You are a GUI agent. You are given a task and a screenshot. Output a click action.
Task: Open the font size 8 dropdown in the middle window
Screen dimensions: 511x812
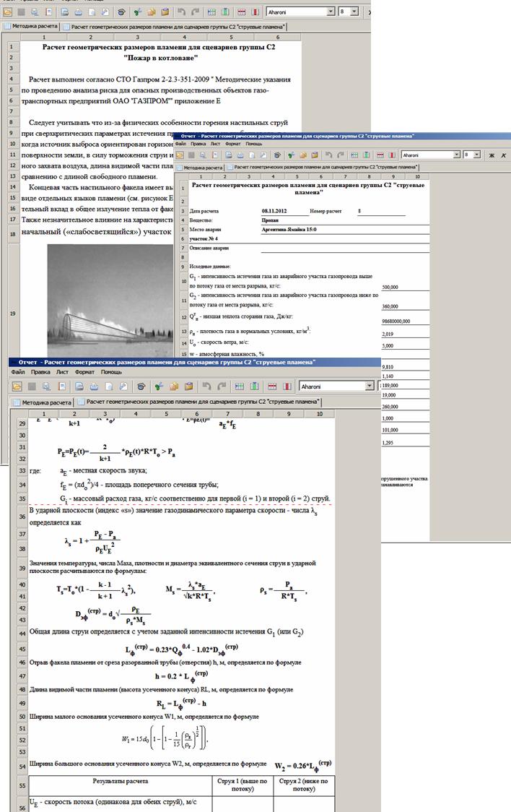tap(477, 155)
